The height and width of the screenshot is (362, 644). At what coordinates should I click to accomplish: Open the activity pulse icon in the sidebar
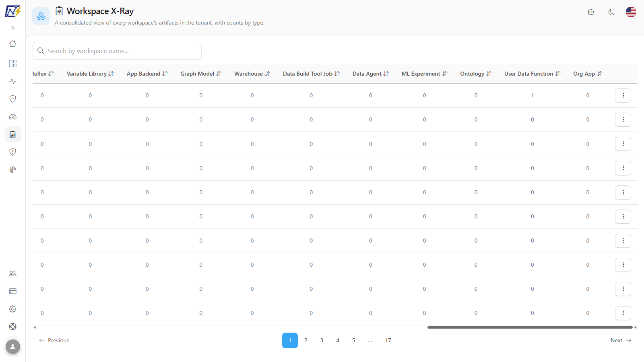tap(13, 81)
